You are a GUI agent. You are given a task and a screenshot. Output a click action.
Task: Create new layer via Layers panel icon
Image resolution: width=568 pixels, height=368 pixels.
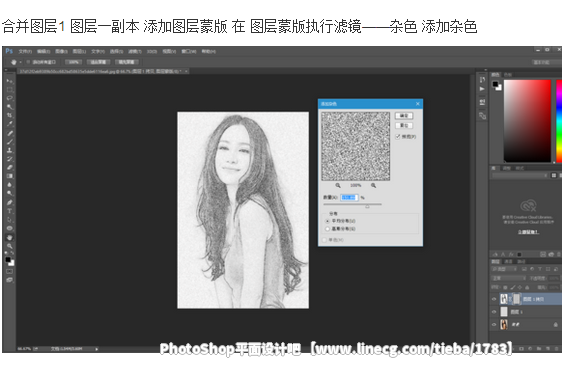click(x=547, y=348)
